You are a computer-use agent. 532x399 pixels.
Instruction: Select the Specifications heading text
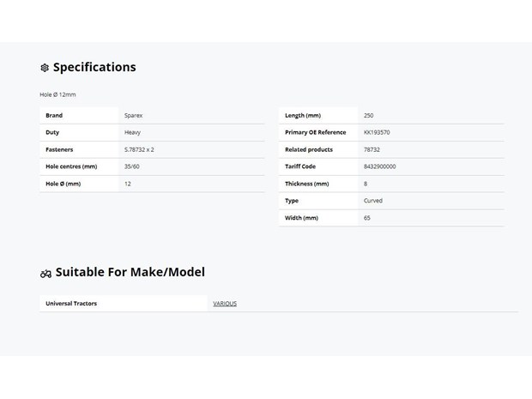[x=94, y=67]
